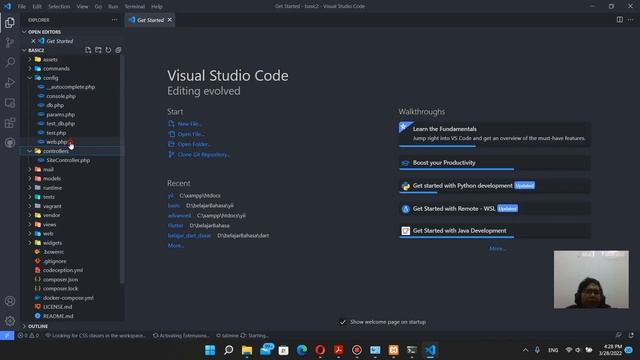Open the Explorer views and more actions menu

(x=114, y=20)
